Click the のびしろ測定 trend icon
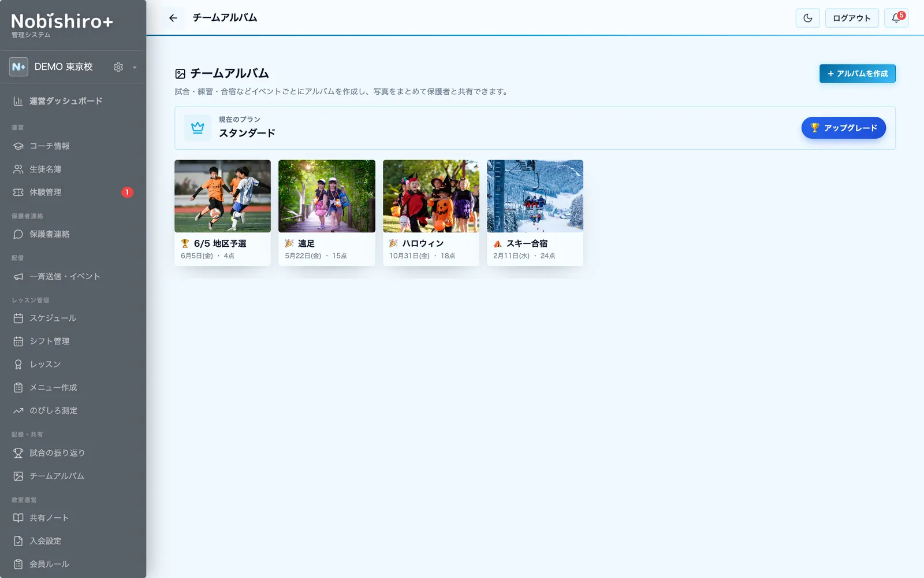924x578 pixels. [x=18, y=410]
